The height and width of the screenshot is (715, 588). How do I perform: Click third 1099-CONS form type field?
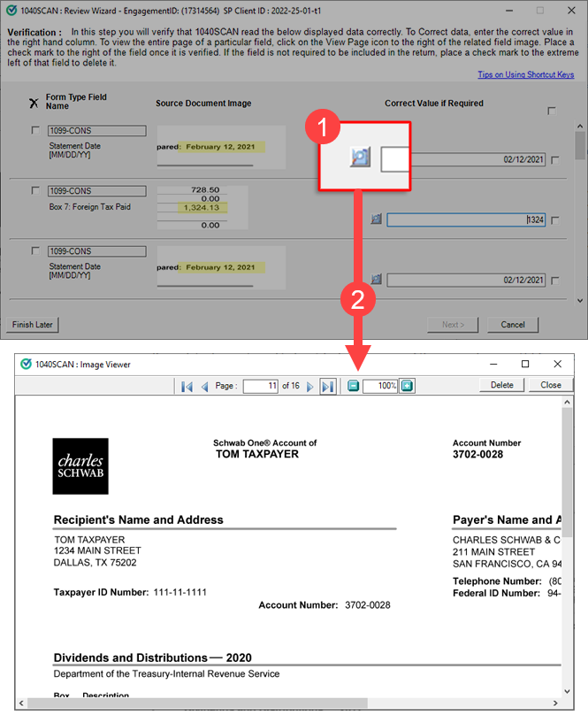coord(97,251)
